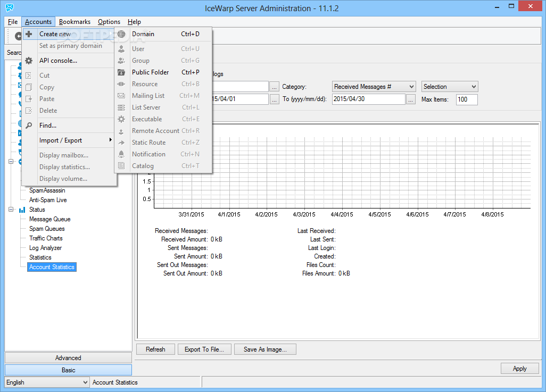
Task: Open the Category dropdown Received Messages #
Action: click(374, 87)
